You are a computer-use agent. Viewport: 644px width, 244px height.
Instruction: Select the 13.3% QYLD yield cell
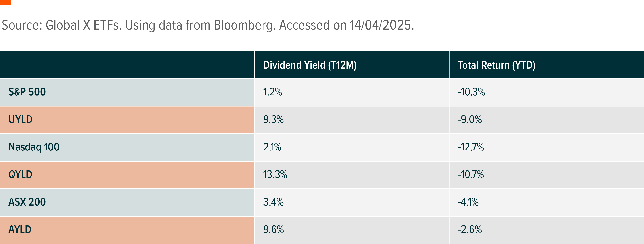pyautogui.click(x=275, y=174)
